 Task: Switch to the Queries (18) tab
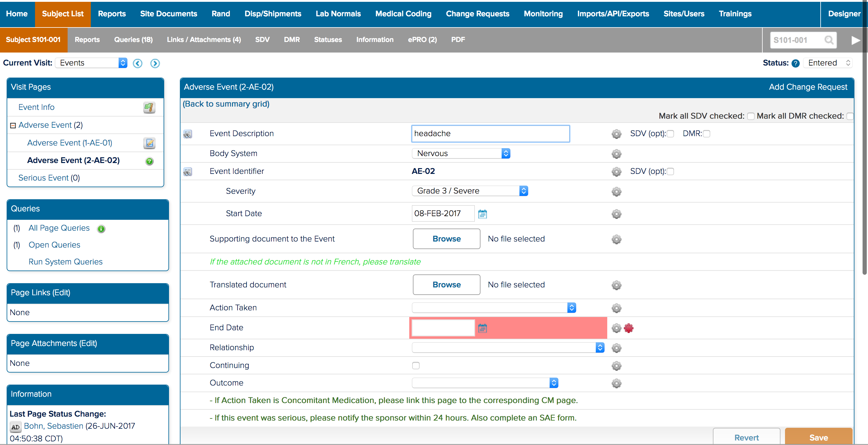tap(133, 40)
